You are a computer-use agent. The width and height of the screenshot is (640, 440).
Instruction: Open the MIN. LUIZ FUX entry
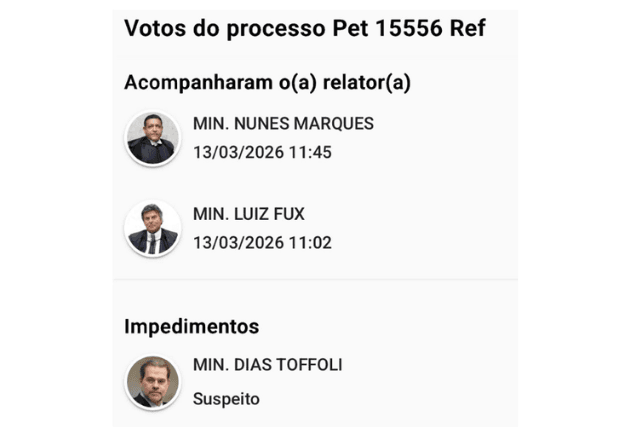click(248, 214)
